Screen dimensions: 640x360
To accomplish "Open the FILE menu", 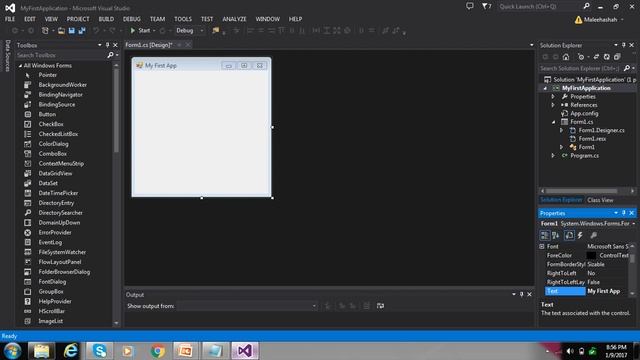I will pyautogui.click(x=10, y=19).
